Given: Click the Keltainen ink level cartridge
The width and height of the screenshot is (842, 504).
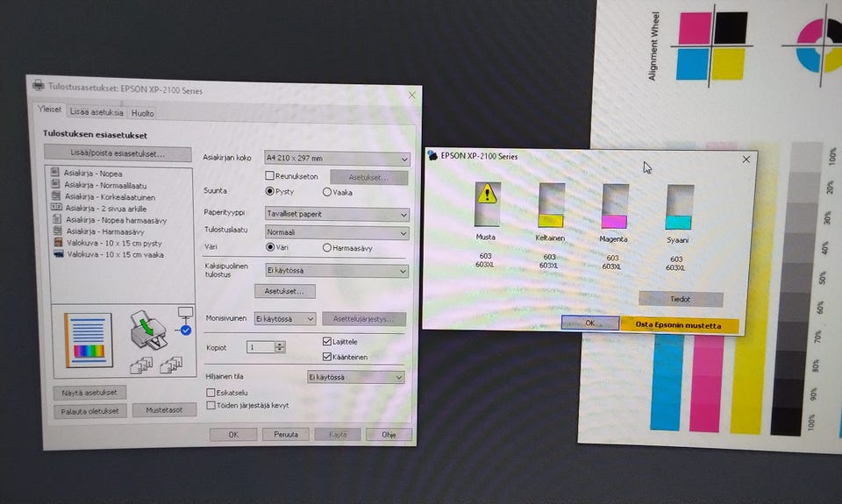Looking at the screenshot, I should pos(552,206).
